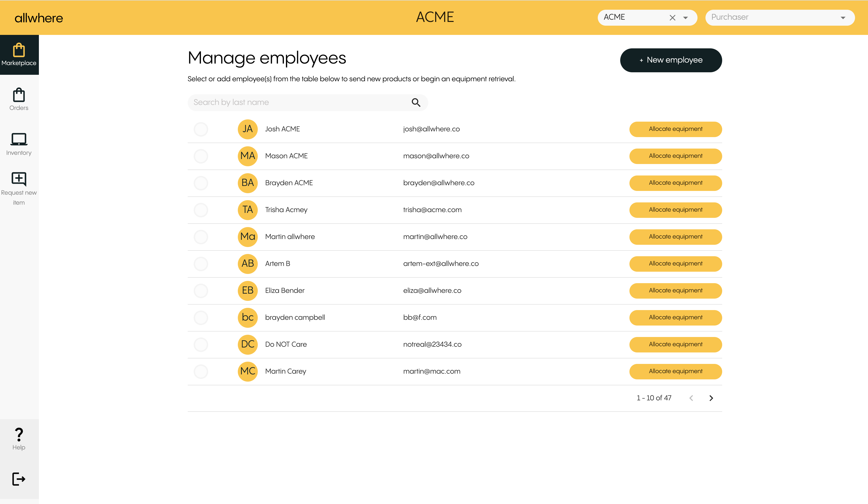Click Mason ACME's avatar circle
The image size is (868, 504).
[247, 156]
